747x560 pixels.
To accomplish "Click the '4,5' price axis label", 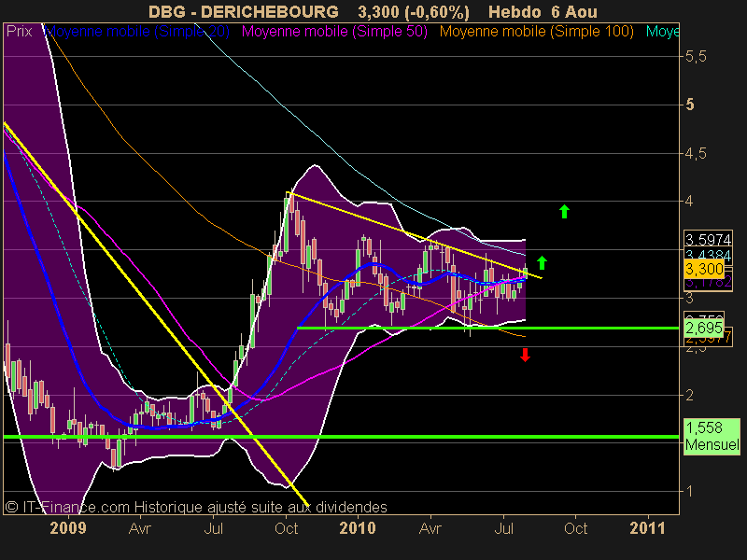I will (696, 153).
